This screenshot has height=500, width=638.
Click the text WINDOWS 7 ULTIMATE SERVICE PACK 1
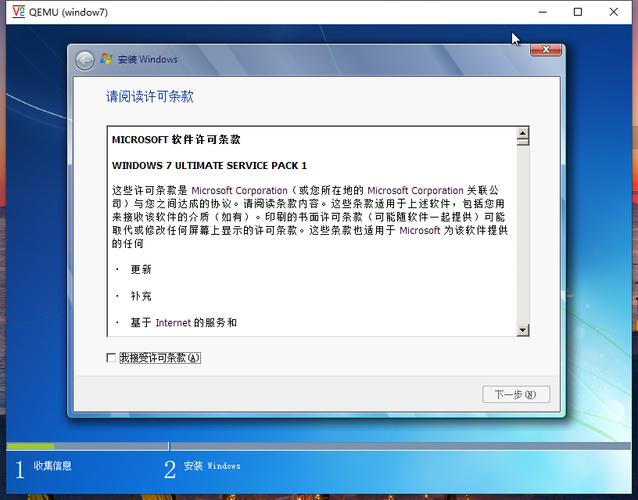[209, 166]
